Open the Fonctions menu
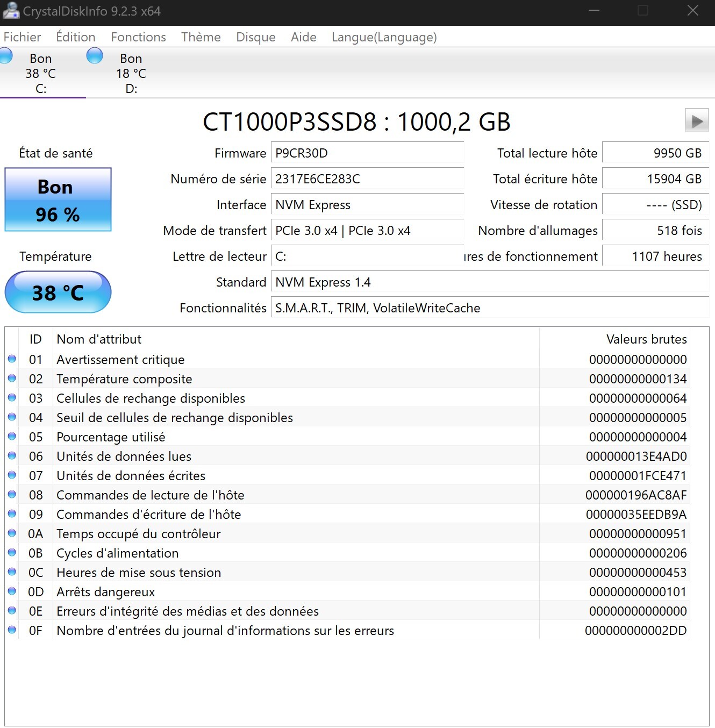The width and height of the screenshot is (715, 728). coord(138,37)
